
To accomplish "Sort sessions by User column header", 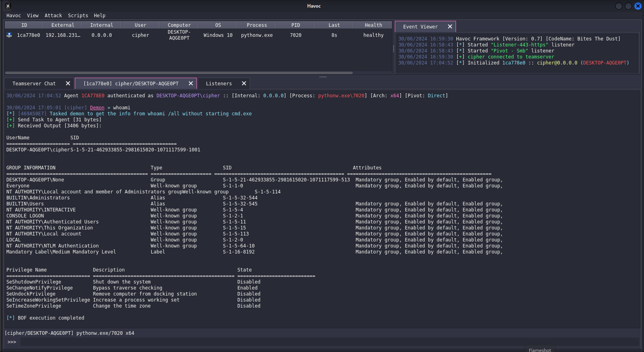I will (140, 25).
